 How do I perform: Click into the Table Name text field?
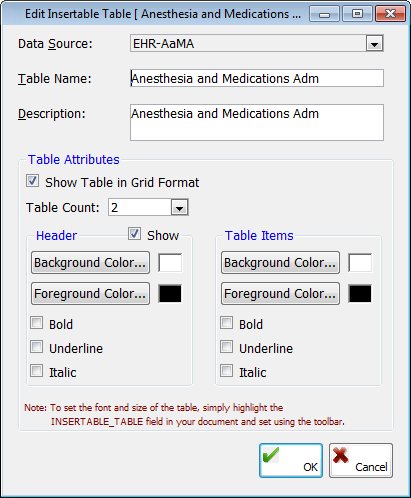click(x=257, y=78)
